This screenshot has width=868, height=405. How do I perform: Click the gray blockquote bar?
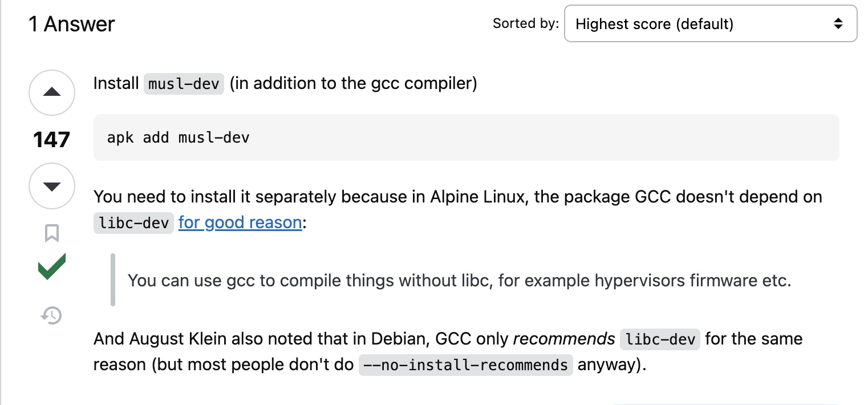click(113, 280)
